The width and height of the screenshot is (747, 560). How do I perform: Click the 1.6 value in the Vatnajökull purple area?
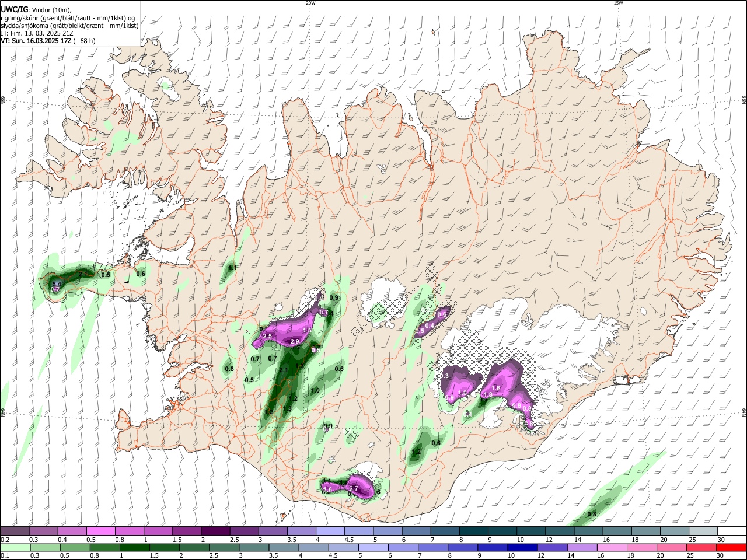[496, 388]
